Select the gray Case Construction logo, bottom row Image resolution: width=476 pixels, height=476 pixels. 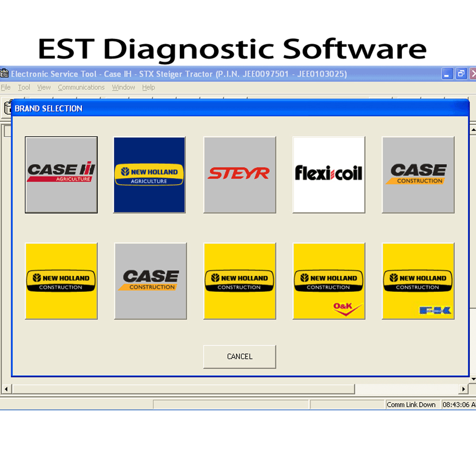150,280
